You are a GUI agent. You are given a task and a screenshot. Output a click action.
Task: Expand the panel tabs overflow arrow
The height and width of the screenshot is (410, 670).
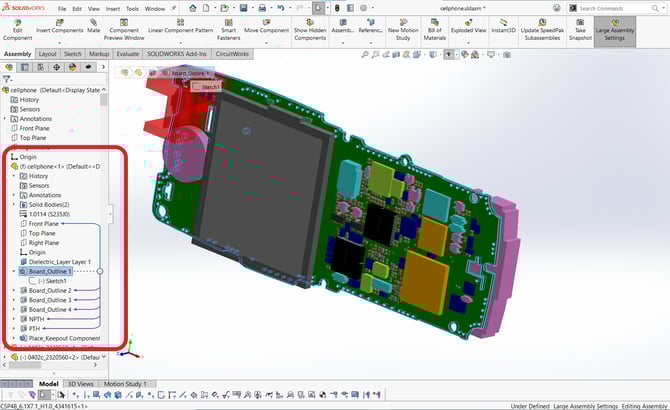(x=103, y=67)
